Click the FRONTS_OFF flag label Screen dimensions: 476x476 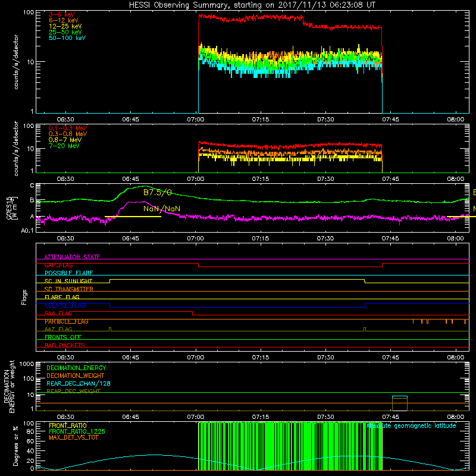pyautogui.click(x=63, y=337)
